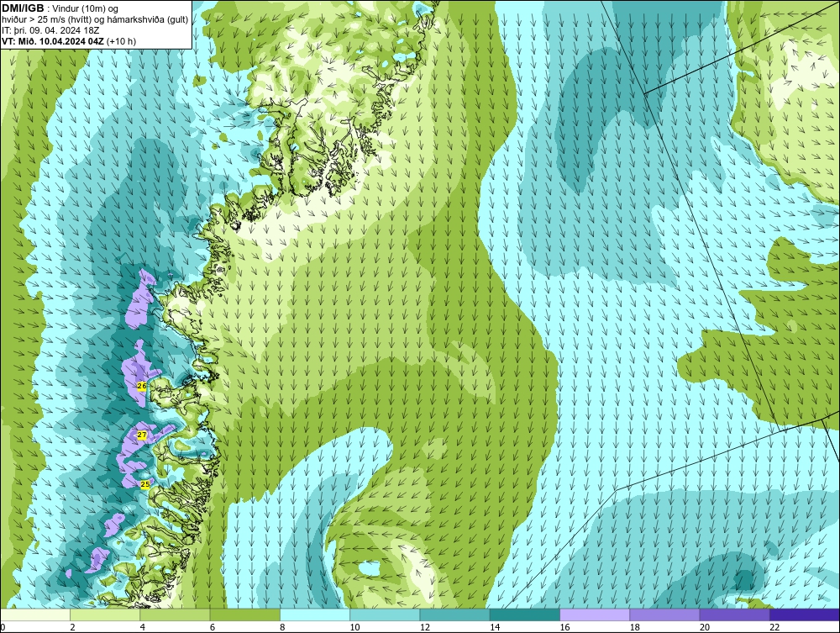The height and width of the screenshot is (633, 840).
Task: Select the line 'hviður > 25 m/s (hvítt) og hámarkshviða (gult)'
Action: click(x=95, y=19)
